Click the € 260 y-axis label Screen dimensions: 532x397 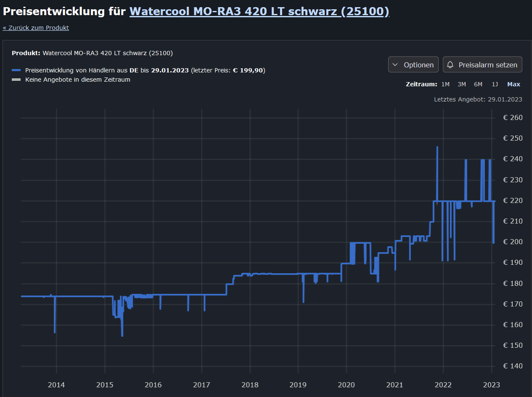click(x=513, y=117)
